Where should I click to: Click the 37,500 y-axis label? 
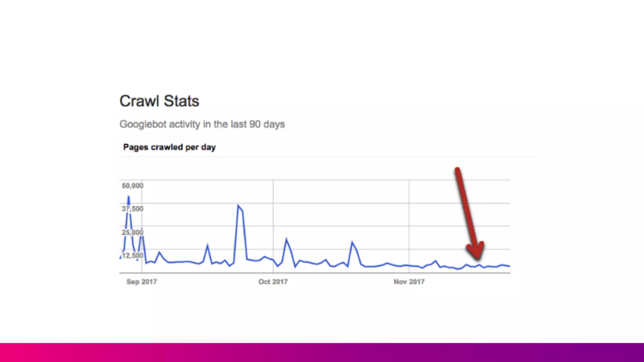click(132, 209)
